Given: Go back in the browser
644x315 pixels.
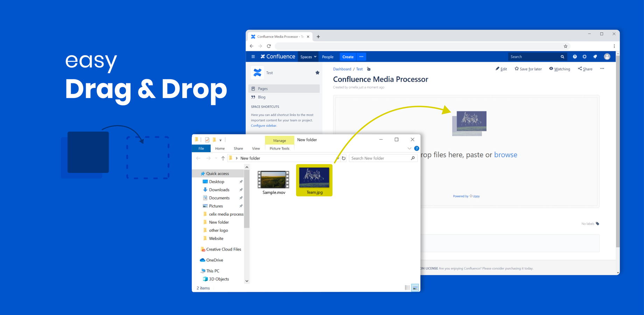Looking at the screenshot, I should pos(252,46).
